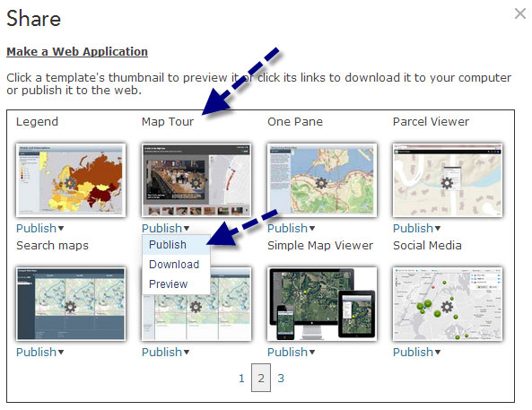Open Publish dropdown under Parcel Viewer
This screenshot has width=532, height=410.
click(416, 229)
